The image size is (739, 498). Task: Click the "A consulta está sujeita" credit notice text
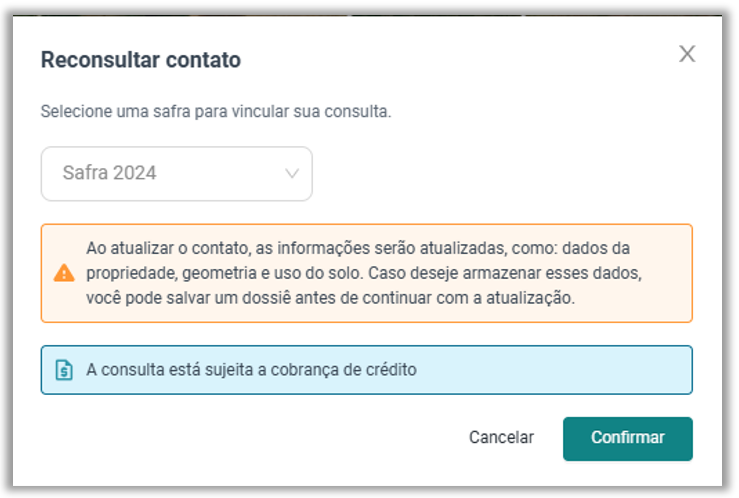point(251,370)
